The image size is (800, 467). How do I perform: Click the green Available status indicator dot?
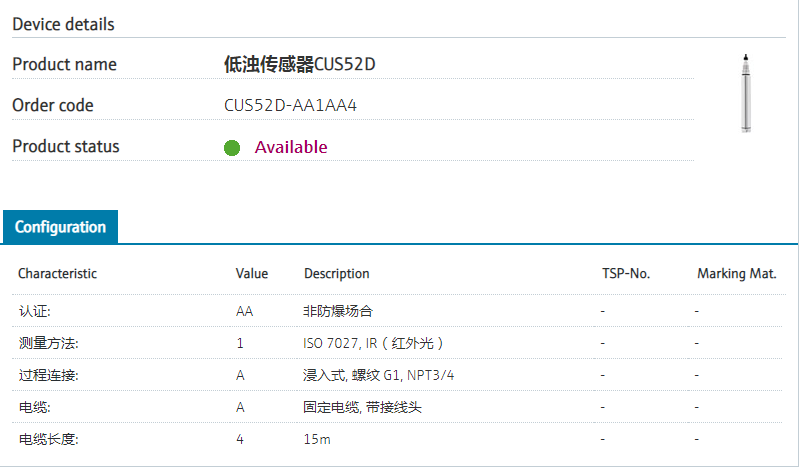[x=232, y=148]
